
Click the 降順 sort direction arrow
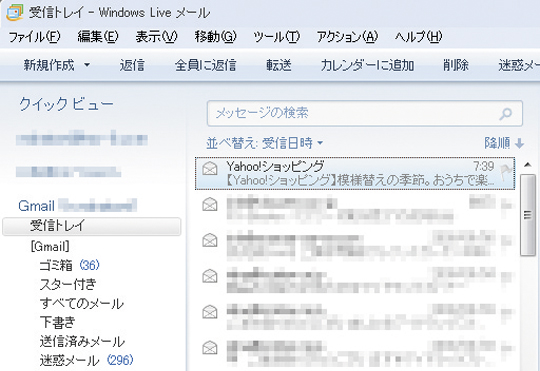tap(520, 143)
